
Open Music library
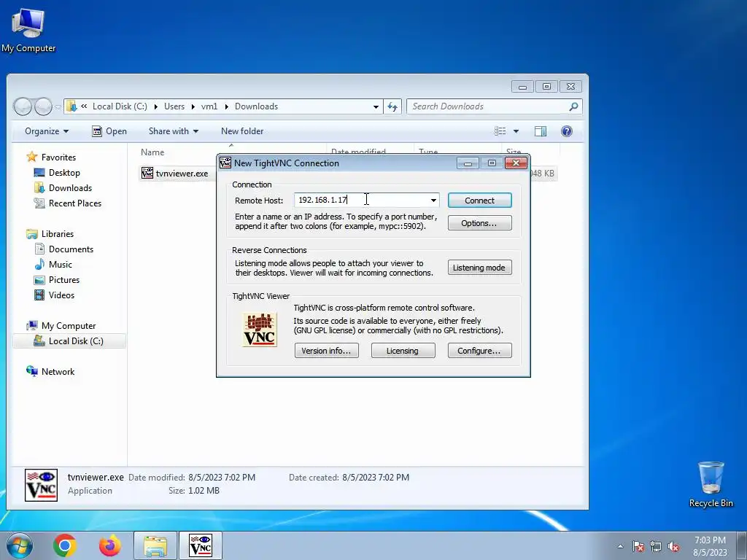point(60,264)
